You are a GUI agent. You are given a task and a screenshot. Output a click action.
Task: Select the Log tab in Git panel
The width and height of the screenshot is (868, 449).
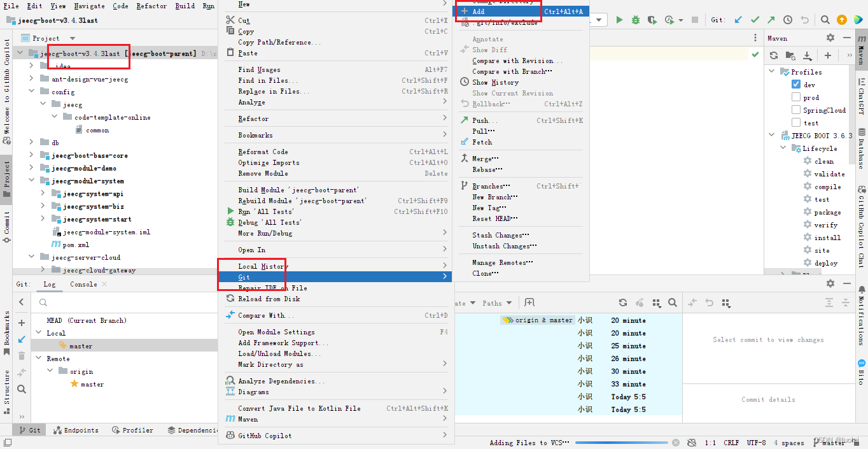(x=49, y=284)
